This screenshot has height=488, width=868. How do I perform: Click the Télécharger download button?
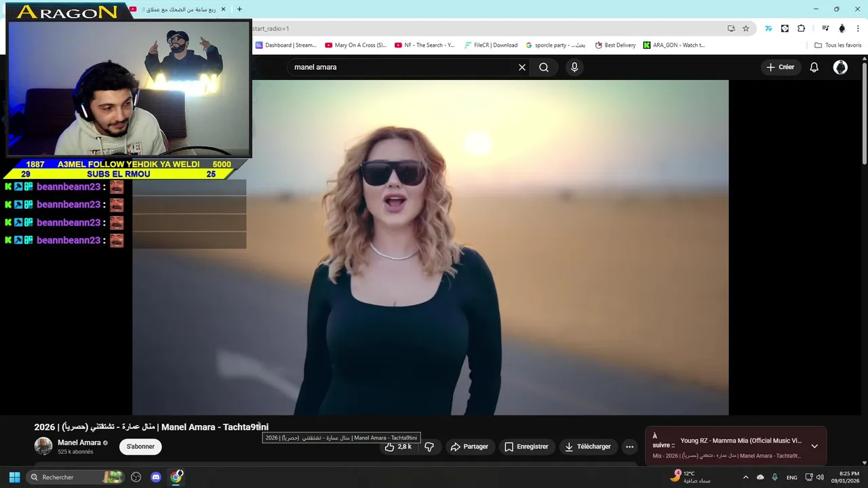588,447
